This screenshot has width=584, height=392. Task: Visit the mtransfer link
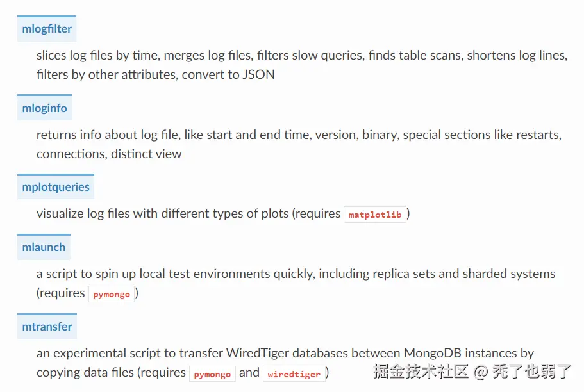47,327
